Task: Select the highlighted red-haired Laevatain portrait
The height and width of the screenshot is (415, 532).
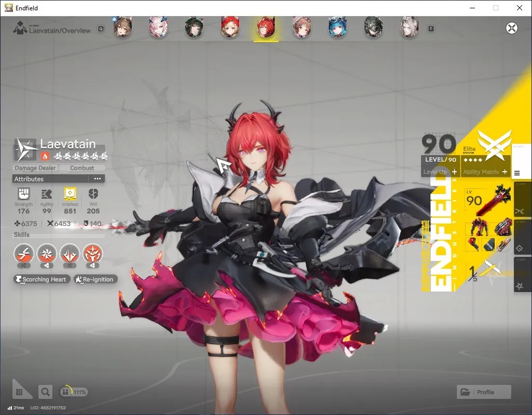Action: coord(266,27)
